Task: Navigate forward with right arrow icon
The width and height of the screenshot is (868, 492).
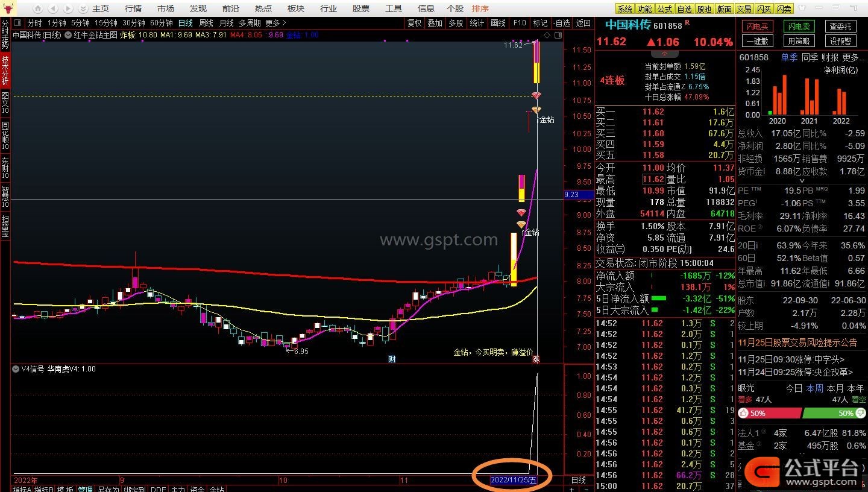Action: pyautogui.click(x=68, y=8)
